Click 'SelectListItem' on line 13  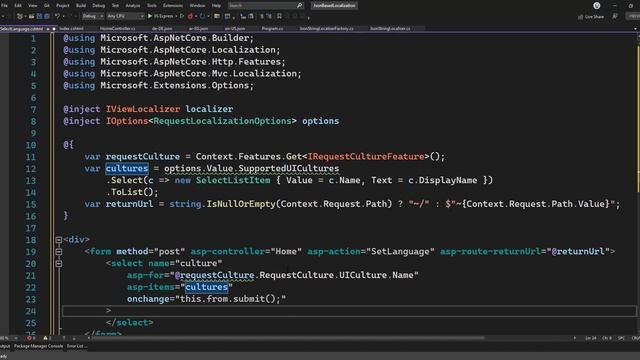point(233,180)
